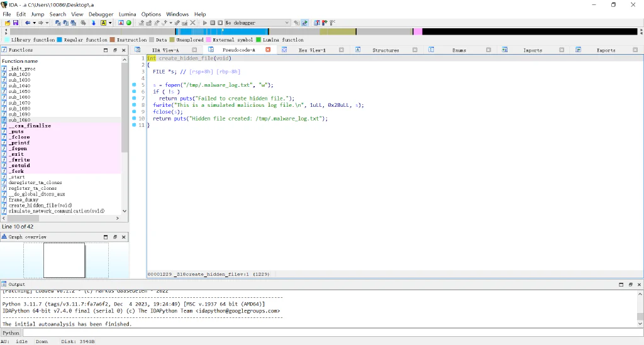Click the green circle toolbar icon

tap(129, 23)
